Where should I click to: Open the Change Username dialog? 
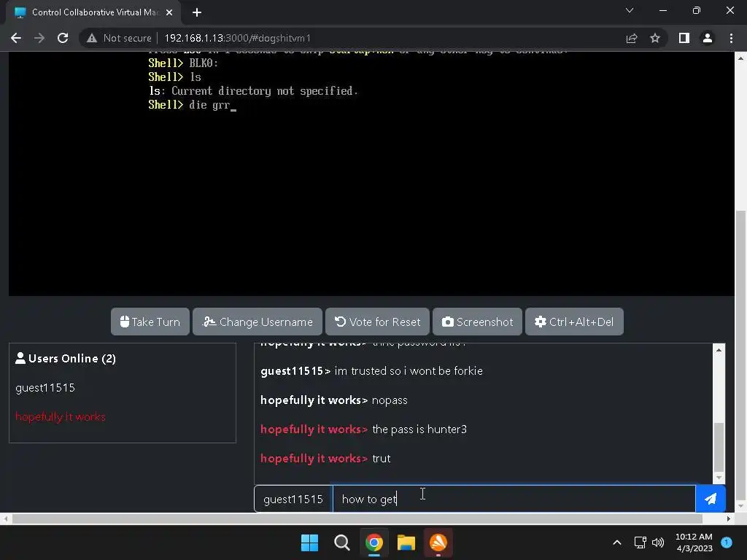tap(258, 322)
